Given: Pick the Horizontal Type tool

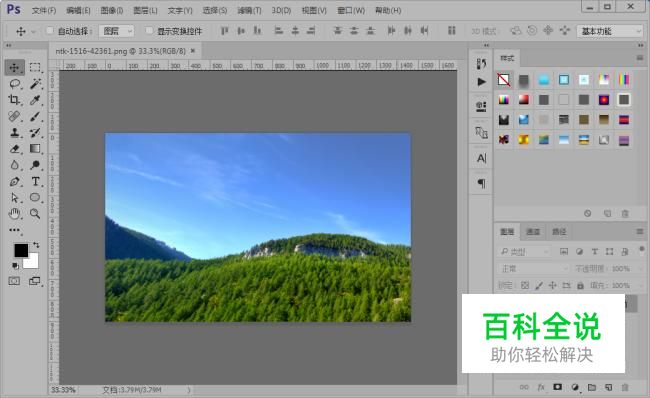Looking at the screenshot, I should pyautogui.click(x=36, y=181).
